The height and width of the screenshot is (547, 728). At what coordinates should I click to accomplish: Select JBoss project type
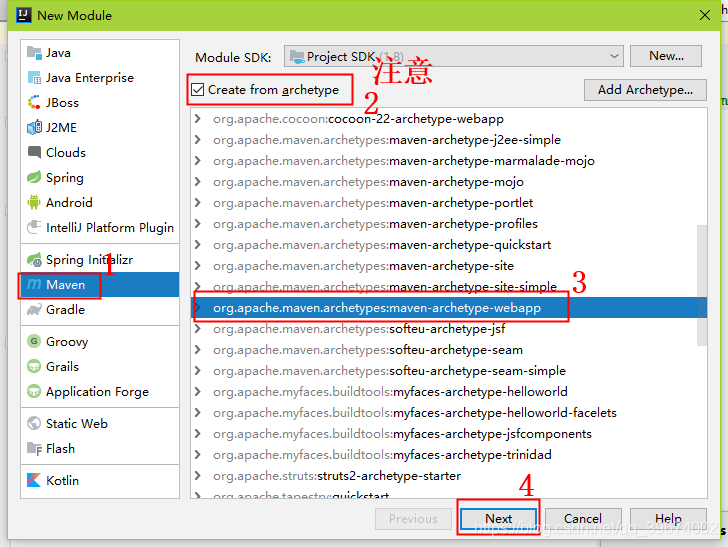click(100, 103)
